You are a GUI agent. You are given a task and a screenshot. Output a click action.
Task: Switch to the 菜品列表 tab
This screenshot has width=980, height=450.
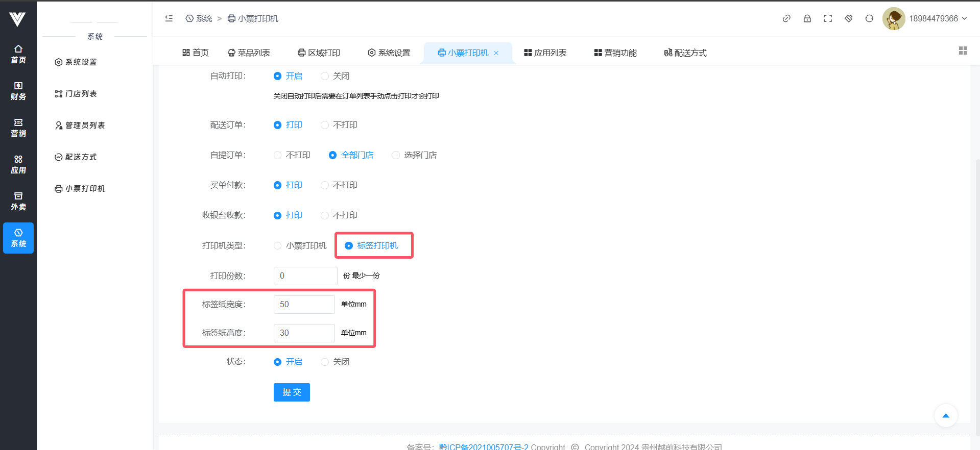[249, 53]
